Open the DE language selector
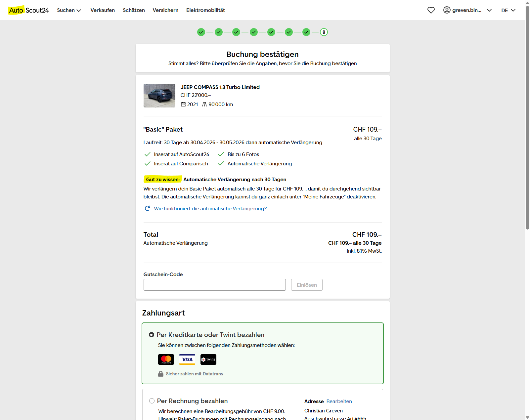 click(x=508, y=10)
